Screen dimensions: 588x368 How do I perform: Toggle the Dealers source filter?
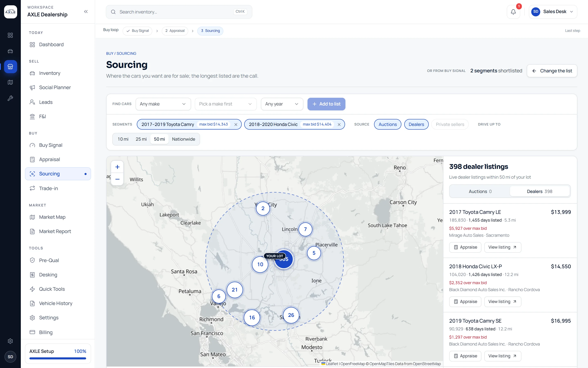click(x=416, y=124)
